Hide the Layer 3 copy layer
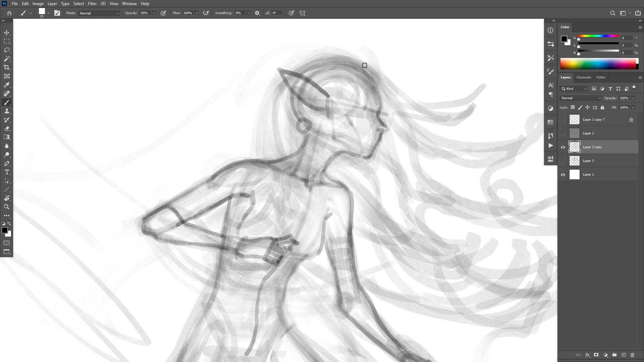The image size is (644, 362). pos(563,147)
